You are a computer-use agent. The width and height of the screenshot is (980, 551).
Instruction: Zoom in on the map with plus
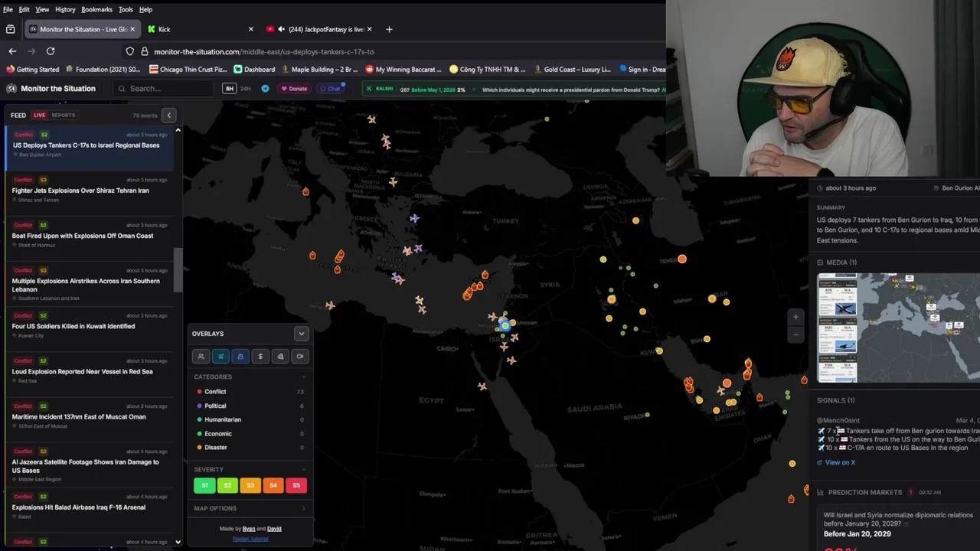pyautogui.click(x=795, y=317)
